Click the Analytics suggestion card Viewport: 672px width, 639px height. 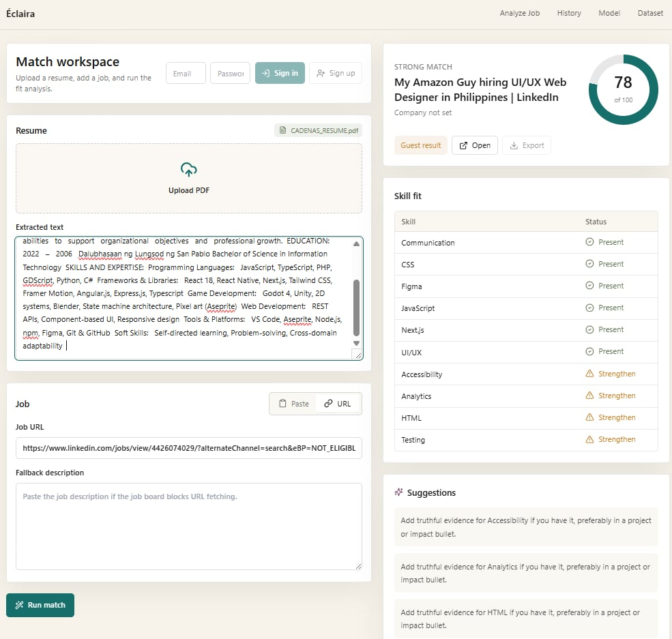pos(526,573)
